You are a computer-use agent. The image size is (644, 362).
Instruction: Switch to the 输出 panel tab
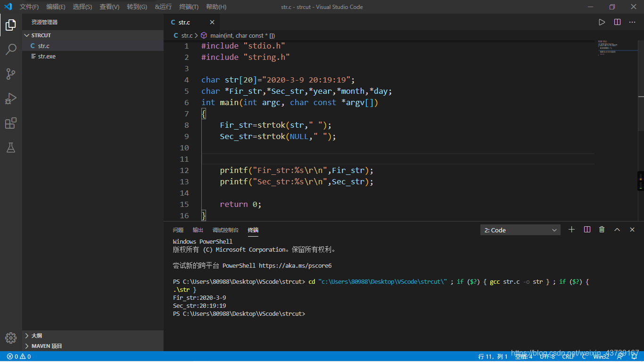198,230
